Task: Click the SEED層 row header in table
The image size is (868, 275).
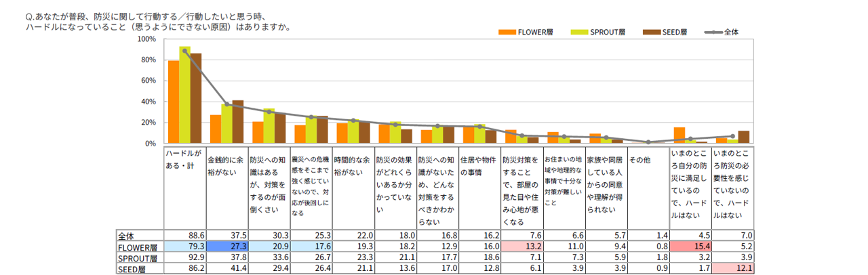Action: pos(140,269)
